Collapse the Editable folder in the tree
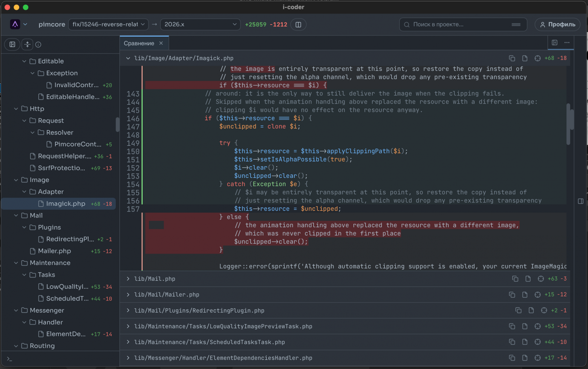The height and width of the screenshot is (369, 588). (x=24, y=61)
